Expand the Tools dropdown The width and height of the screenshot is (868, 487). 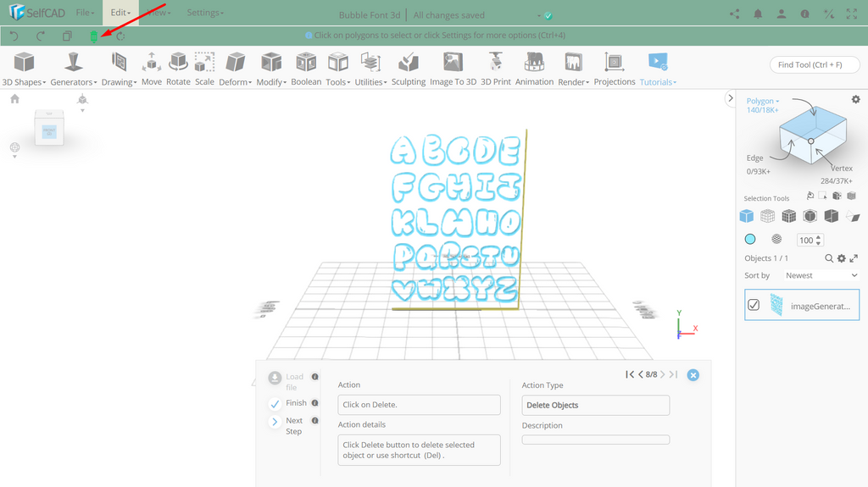point(337,69)
